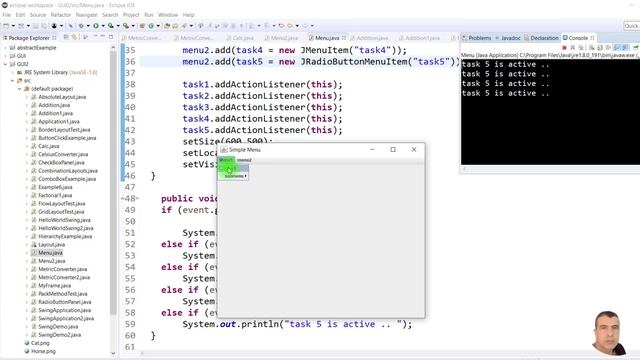Toggle Scroll Lock in Console toolbar
The image size is (640, 360).
(600, 48)
